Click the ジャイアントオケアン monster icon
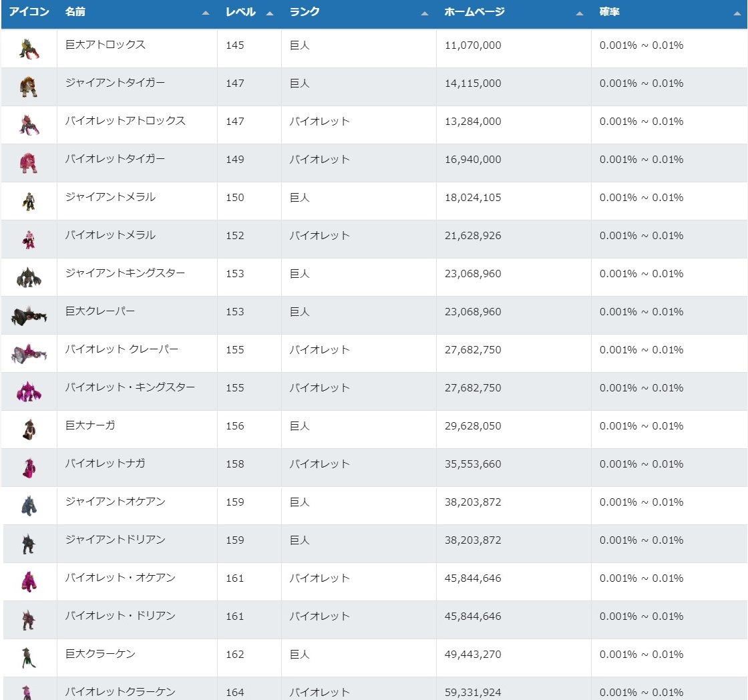This screenshot has height=700, width=748. click(29, 506)
